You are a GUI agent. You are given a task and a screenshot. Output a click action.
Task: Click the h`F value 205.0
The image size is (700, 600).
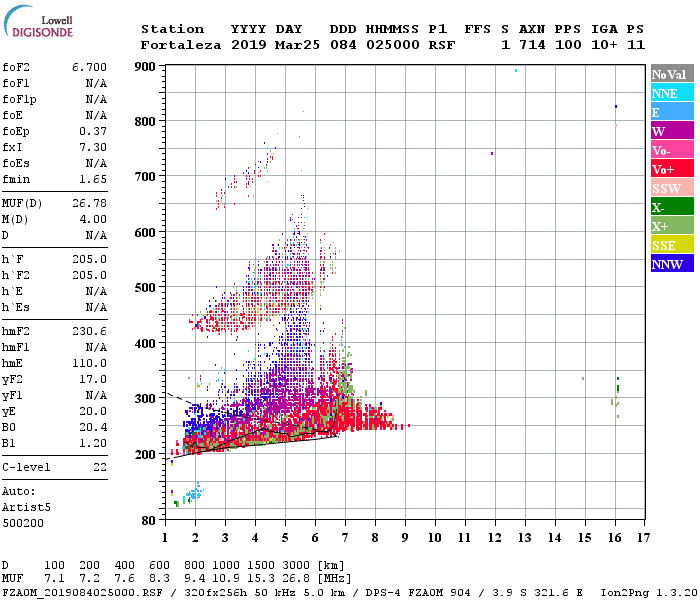point(89,259)
